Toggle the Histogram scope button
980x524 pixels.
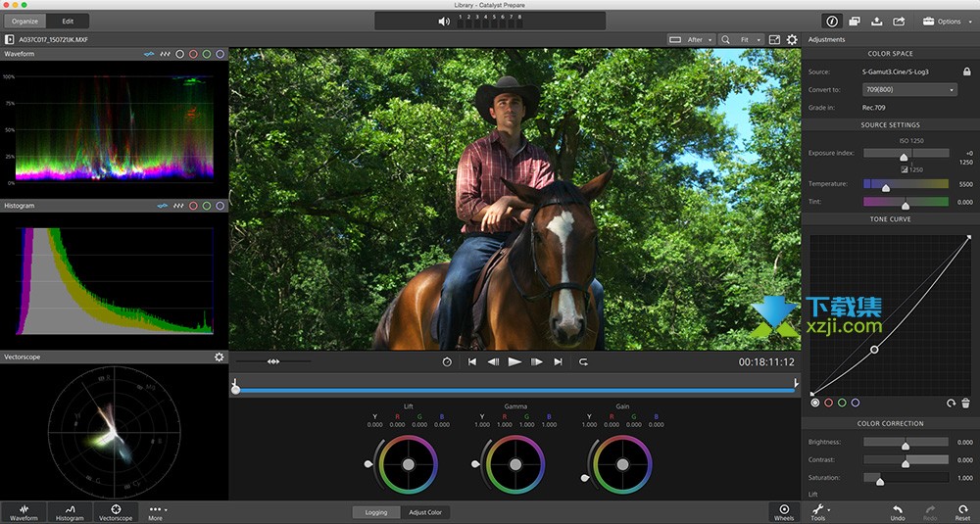70,512
